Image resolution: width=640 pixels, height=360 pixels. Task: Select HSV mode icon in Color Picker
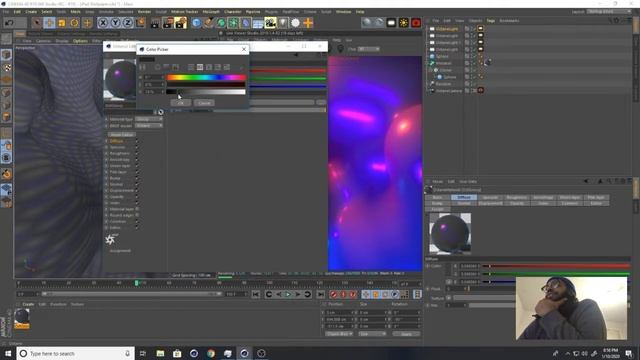coord(200,67)
